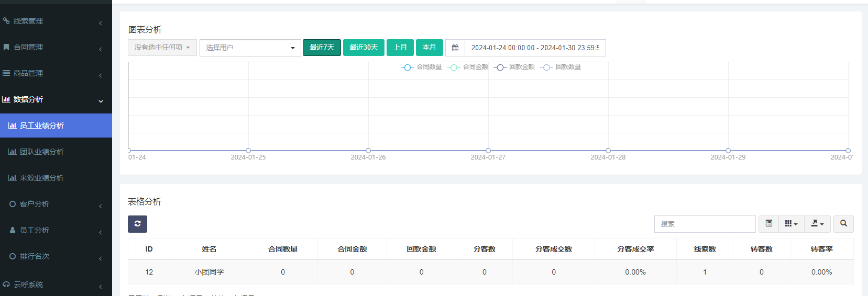Open the columns grid icon dropdown

pos(791,224)
